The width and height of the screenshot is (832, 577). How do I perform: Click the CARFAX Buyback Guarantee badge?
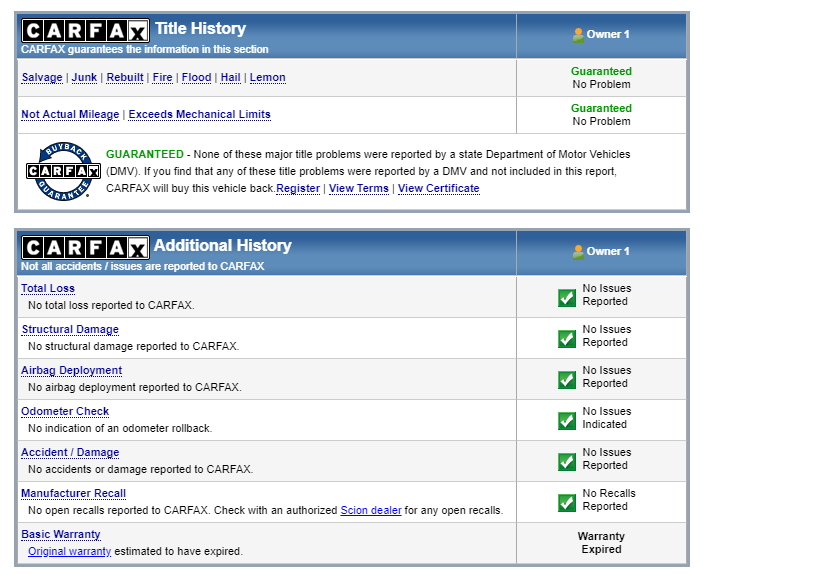point(64,171)
